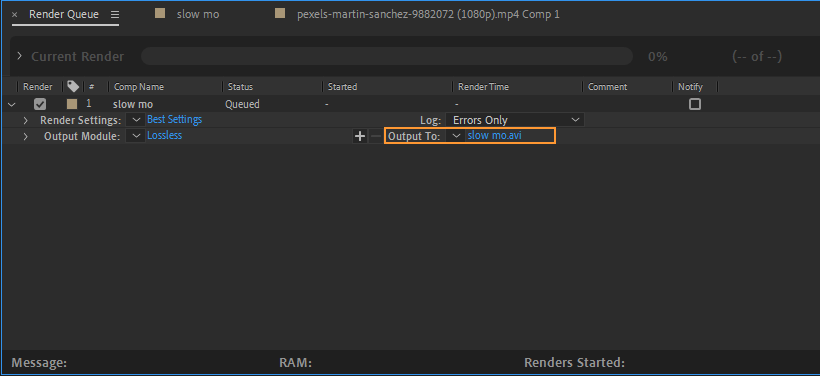Click the slow mo tab color icon
820x376 pixels.
pyautogui.click(x=161, y=14)
